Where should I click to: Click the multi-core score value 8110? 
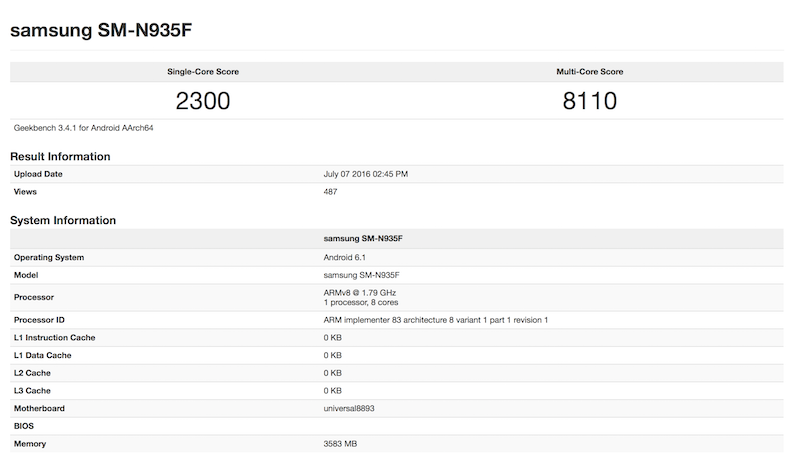589,101
